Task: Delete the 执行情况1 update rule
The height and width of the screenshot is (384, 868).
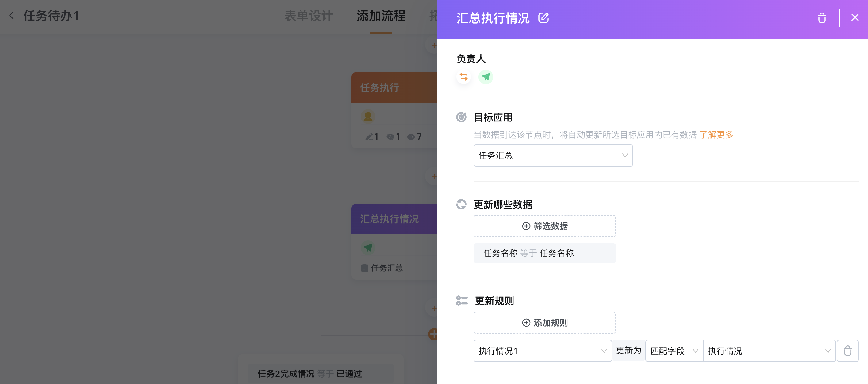Action: pos(847,351)
